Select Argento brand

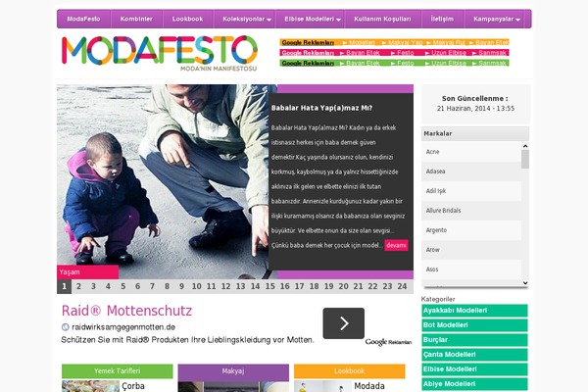[x=471, y=230]
